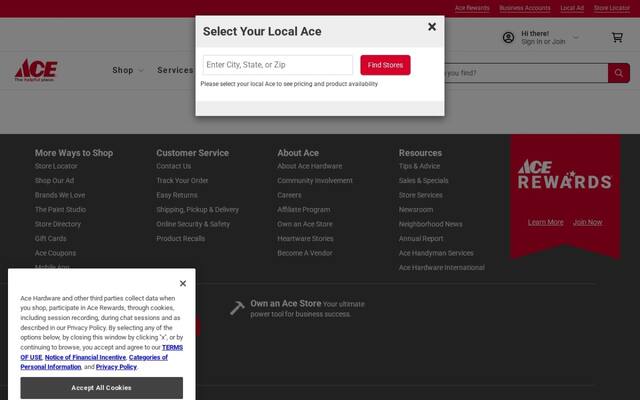
Task: Open Online Security & Safety link
Action: [193, 224]
